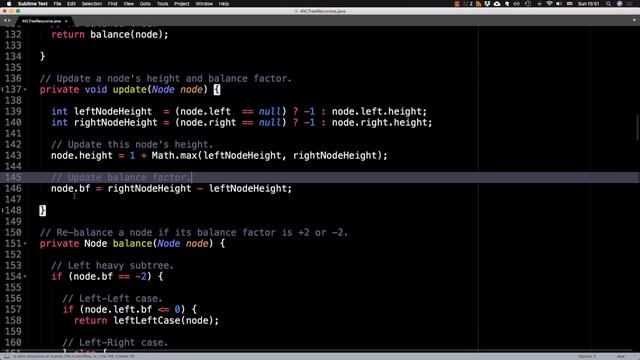Click the tab navigation back/forward arrows
This screenshot has height=360, width=640.
7,21
